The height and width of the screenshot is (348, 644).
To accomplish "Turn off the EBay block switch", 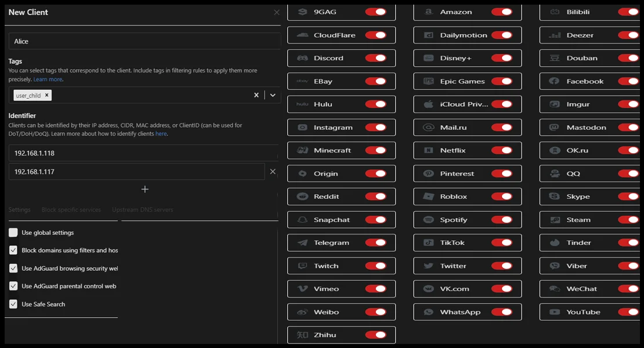I will coord(376,81).
